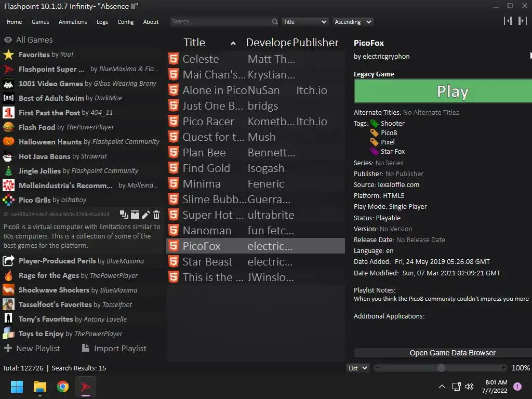The height and width of the screenshot is (399, 532).
Task: Open the Games menu
Action: tap(40, 22)
